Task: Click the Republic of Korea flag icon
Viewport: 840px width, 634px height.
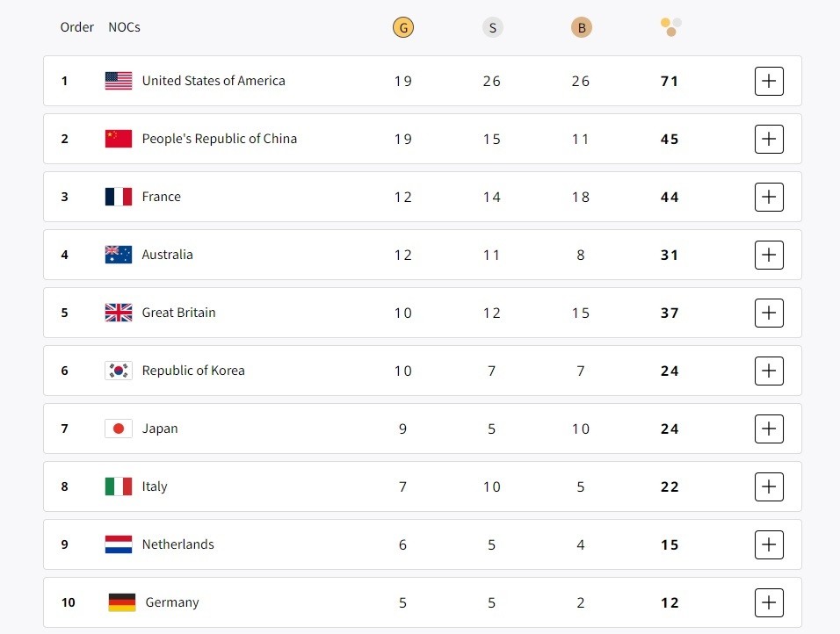Action: click(x=118, y=371)
